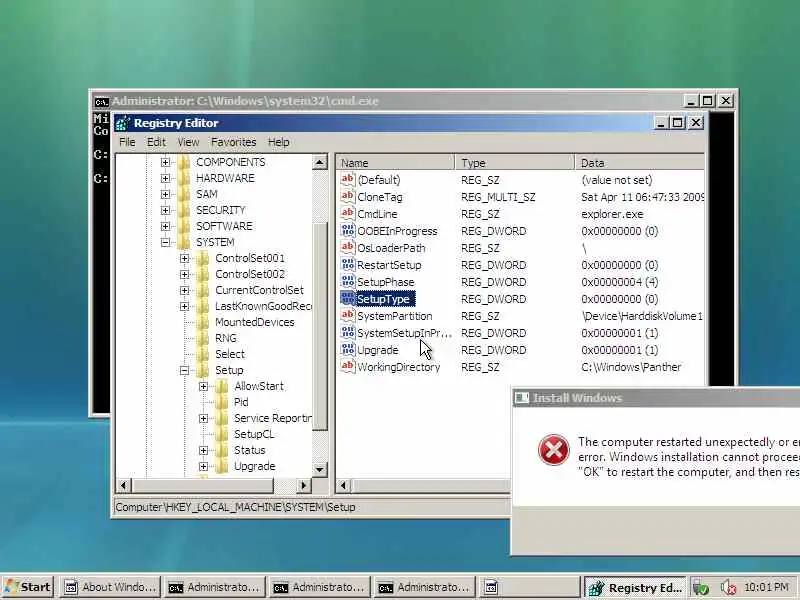Open the File menu
800x600 pixels.
pos(127,142)
